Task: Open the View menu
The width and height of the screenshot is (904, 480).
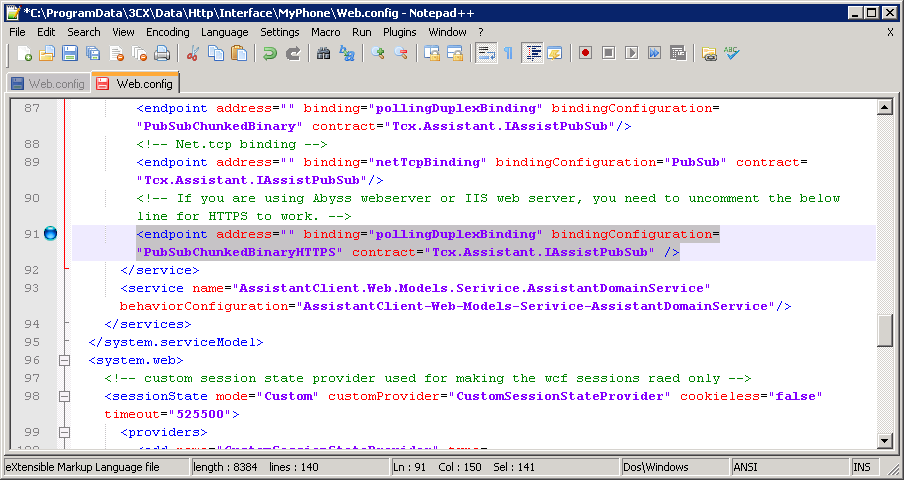Action: coord(123,32)
